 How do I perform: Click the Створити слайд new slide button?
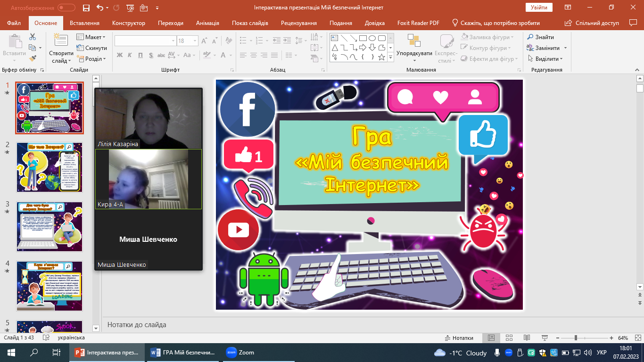coord(61,49)
